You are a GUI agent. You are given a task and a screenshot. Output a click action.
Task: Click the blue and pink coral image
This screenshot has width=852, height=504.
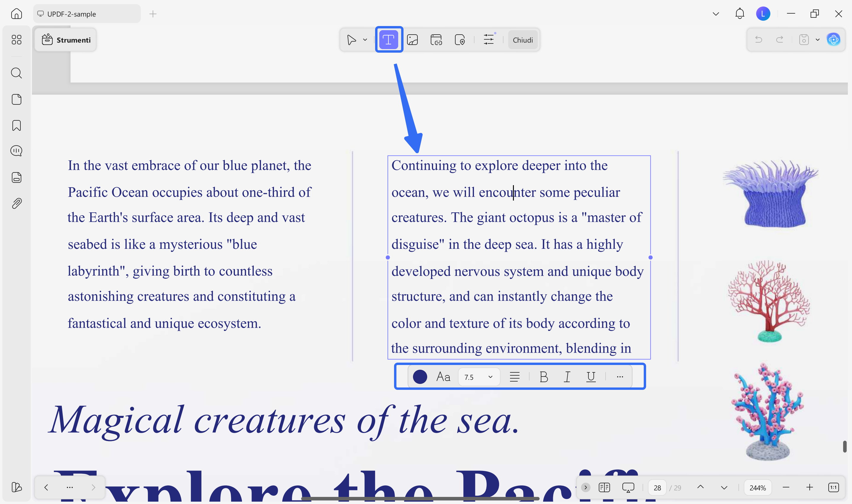767,411
